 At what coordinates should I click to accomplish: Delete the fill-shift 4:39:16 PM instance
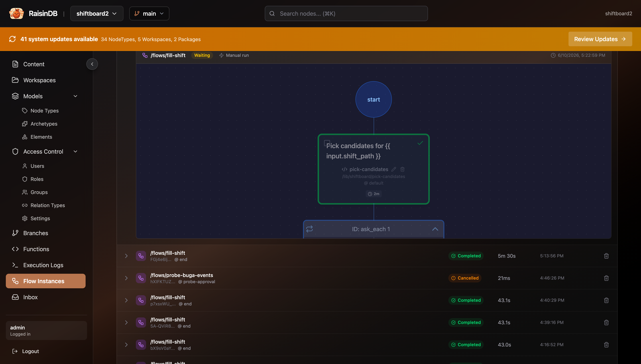pyautogui.click(x=606, y=323)
